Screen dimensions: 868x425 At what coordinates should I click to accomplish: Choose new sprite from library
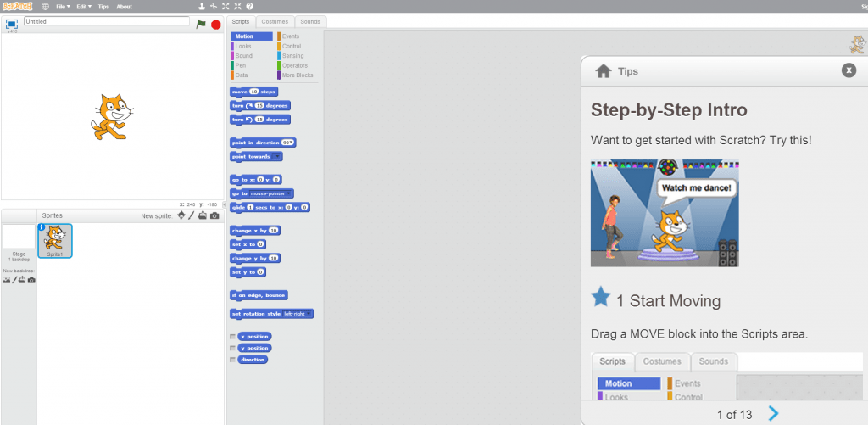click(181, 215)
